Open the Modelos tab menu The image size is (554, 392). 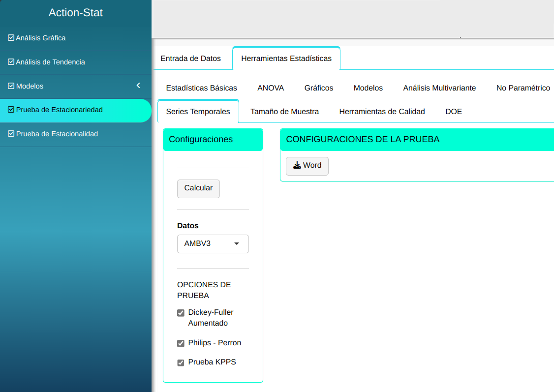click(368, 88)
